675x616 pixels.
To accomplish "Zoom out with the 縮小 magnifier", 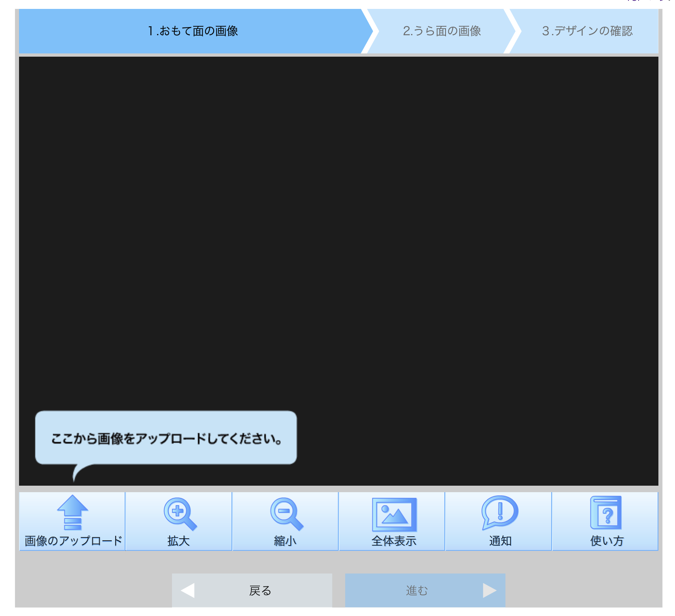I will tap(285, 521).
